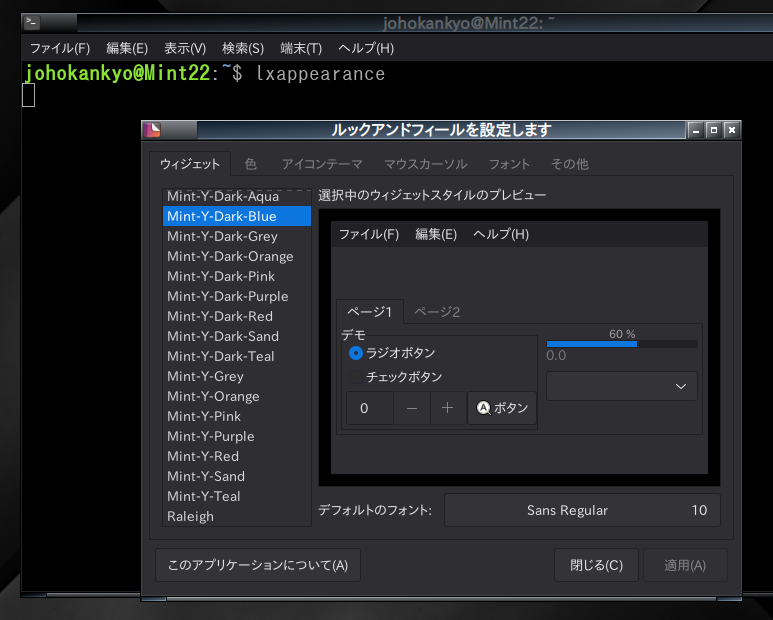Switch to the マウスカーソル tab
The width and height of the screenshot is (773, 620).
pyautogui.click(x=425, y=164)
